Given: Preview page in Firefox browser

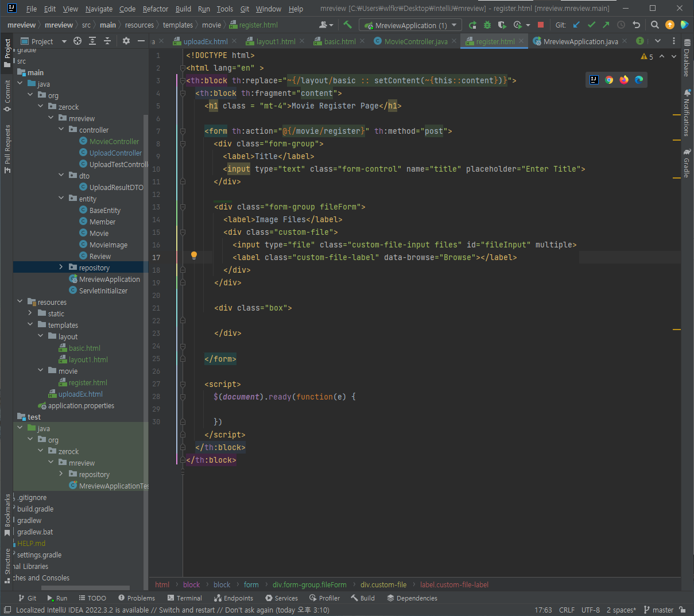Looking at the screenshot, I should pos(624,80).
